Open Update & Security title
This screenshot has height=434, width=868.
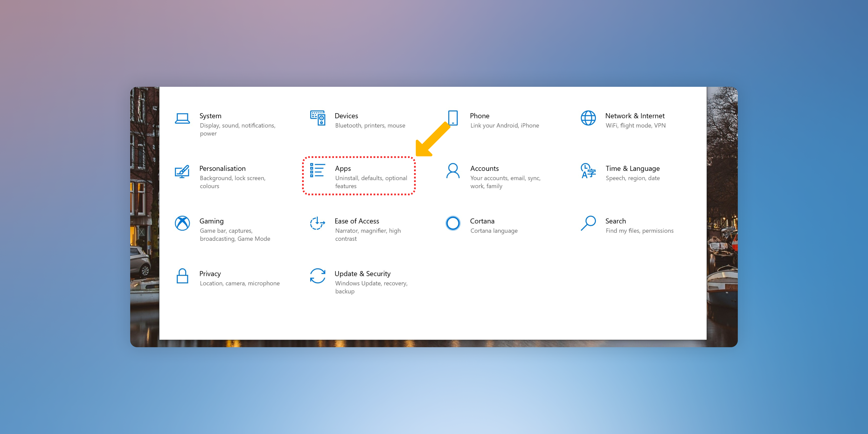point(363,274)
